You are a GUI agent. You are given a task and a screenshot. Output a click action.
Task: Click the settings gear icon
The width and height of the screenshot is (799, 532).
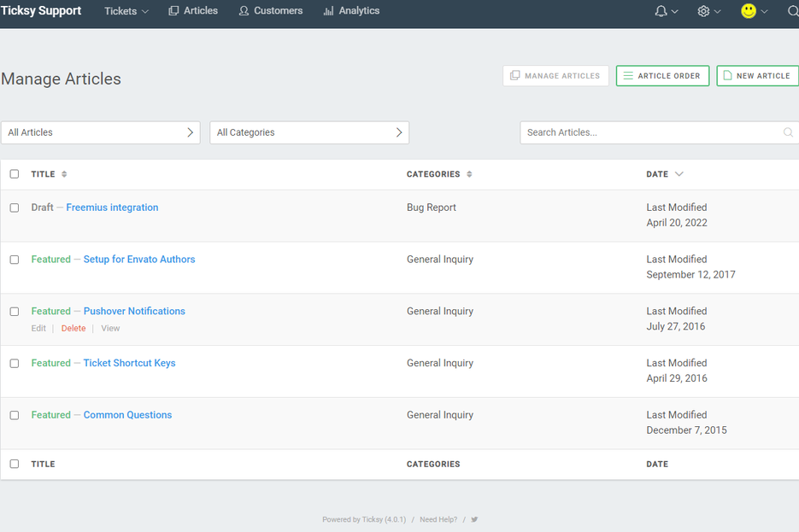pyautogui.click(x=704, y=11)
